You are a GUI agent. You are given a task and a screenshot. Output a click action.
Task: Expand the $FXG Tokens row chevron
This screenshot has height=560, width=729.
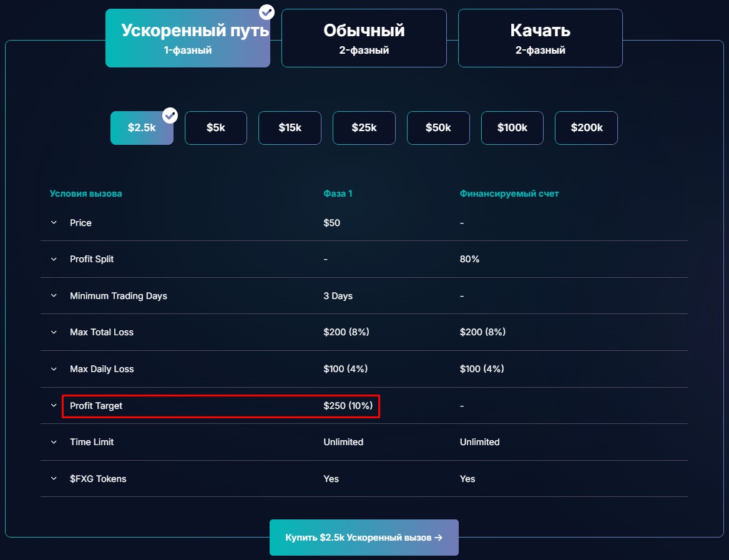coord(54,479)
